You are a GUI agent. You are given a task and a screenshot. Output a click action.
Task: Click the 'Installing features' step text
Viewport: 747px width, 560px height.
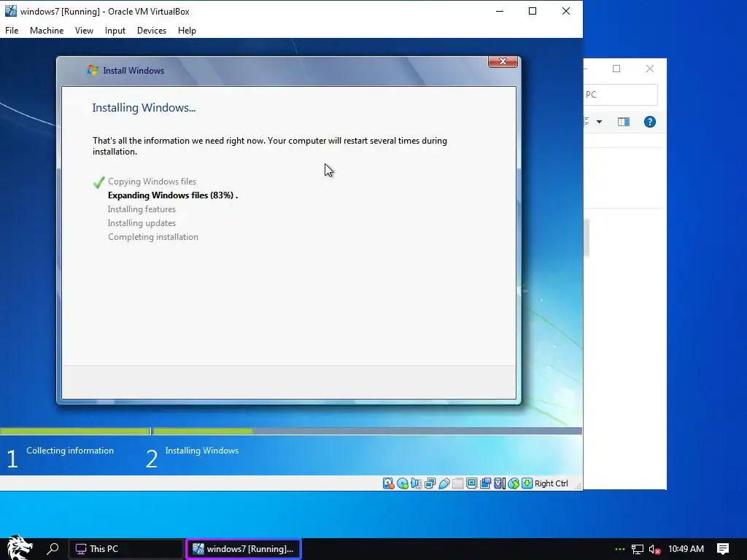point(142,209)
